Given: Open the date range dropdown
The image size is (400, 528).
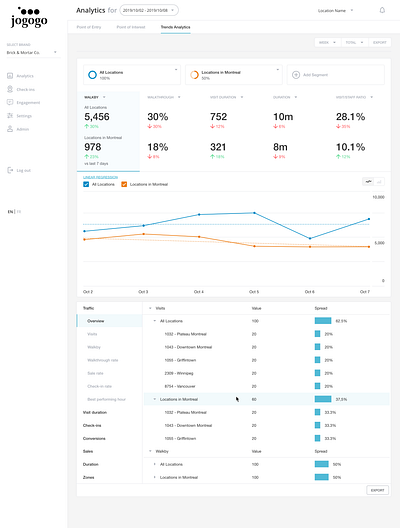Looking at the screenshot, I should click(149, 10).
